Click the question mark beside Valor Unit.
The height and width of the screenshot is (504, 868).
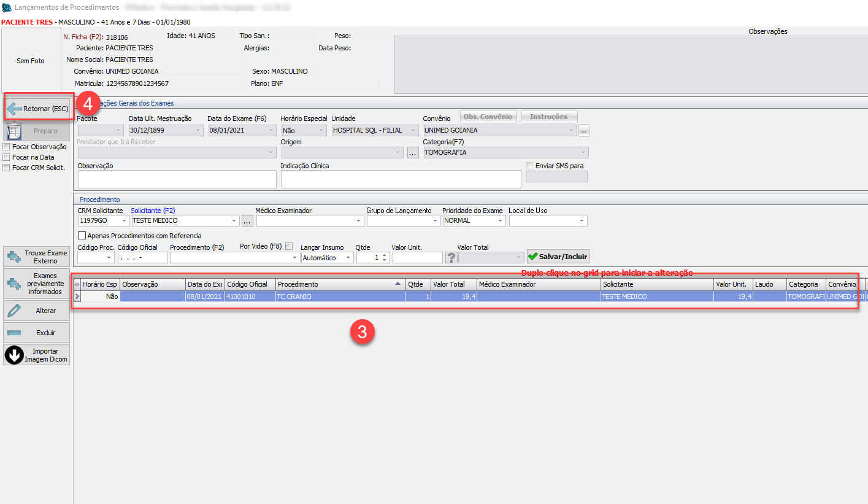451,258
